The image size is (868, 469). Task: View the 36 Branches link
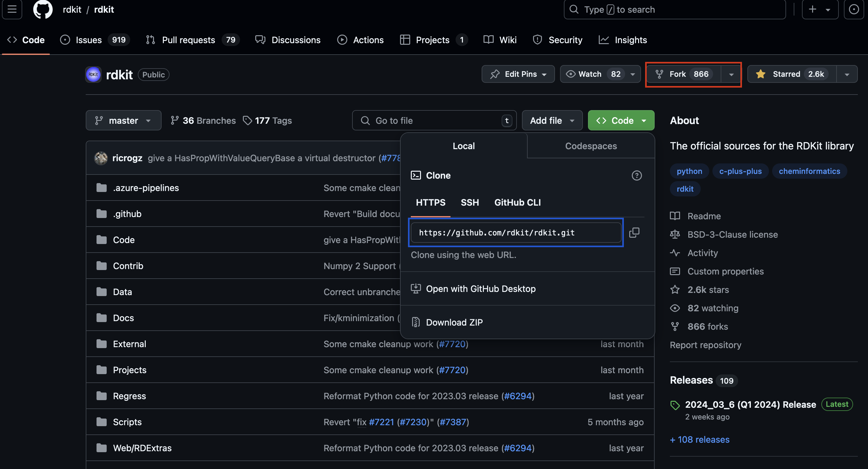point(203,121)
